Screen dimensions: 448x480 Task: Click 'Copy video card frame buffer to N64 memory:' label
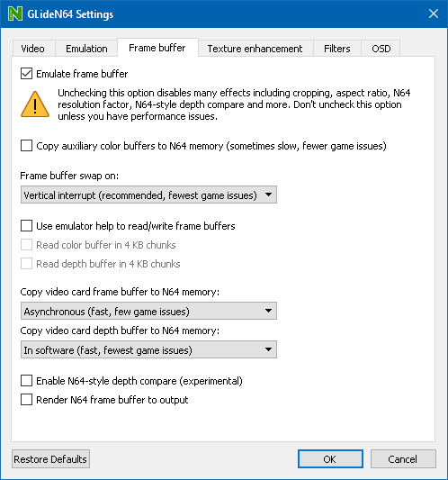(120, 292)
